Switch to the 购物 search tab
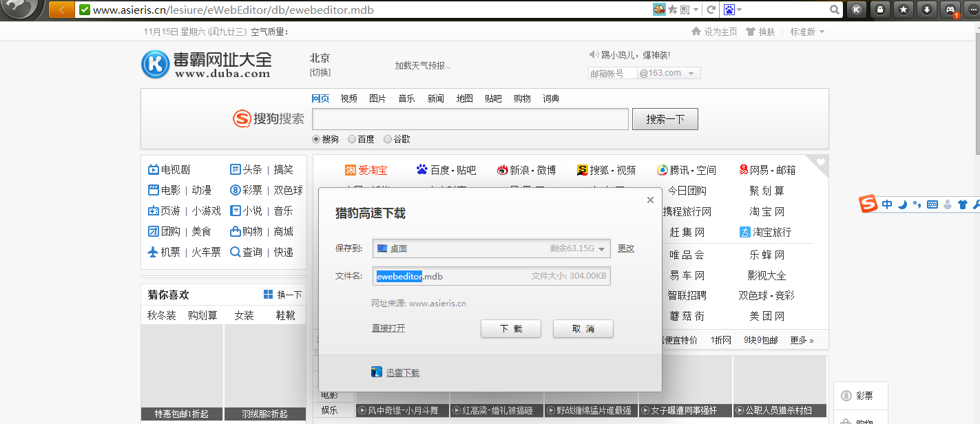 tap(522, 98)
